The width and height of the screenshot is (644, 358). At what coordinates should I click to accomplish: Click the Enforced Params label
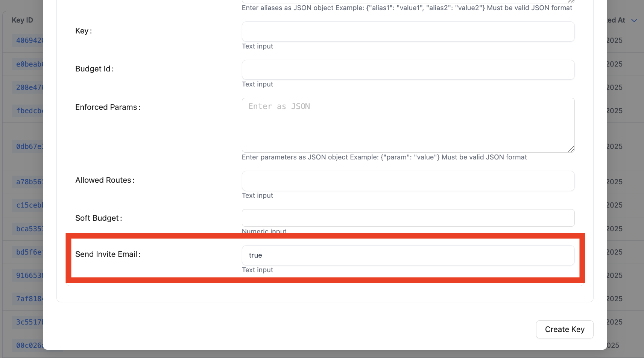point(106,107)
